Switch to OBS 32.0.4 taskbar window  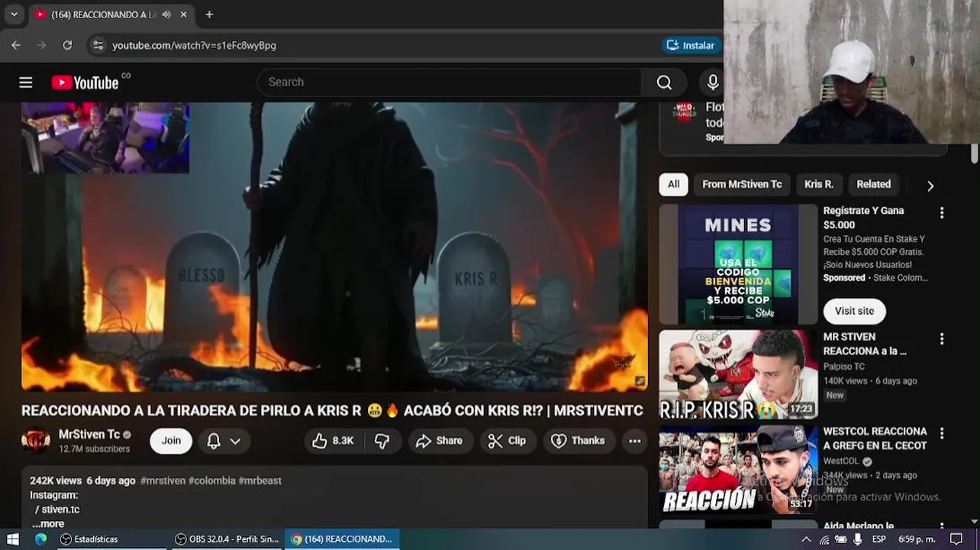[227, 539]
